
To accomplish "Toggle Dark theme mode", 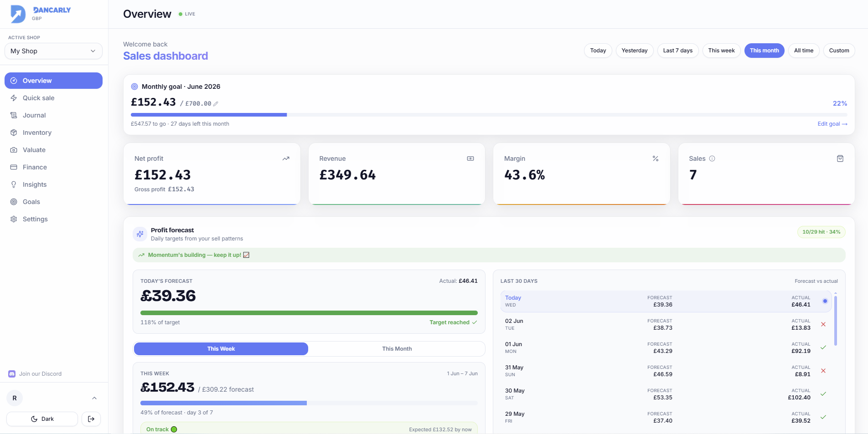I will [x=42, y=419].
